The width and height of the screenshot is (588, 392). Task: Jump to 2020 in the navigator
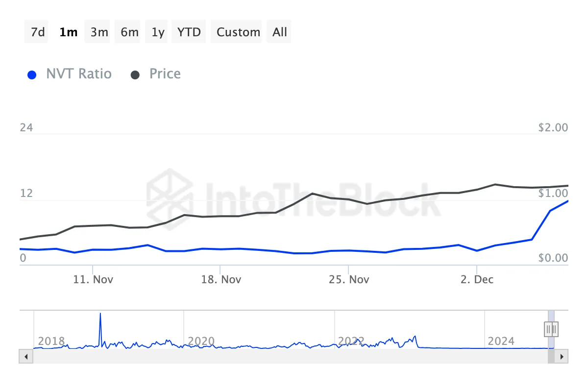201,341
